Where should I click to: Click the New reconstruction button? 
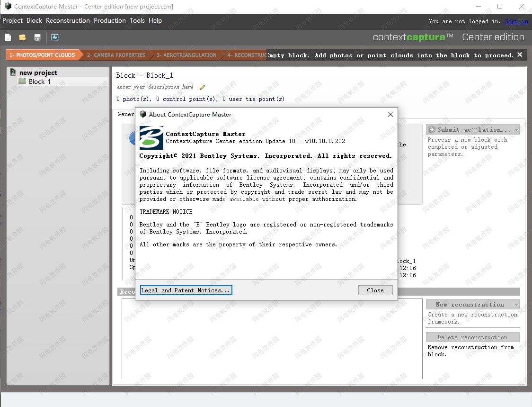[x=470, y=305]
